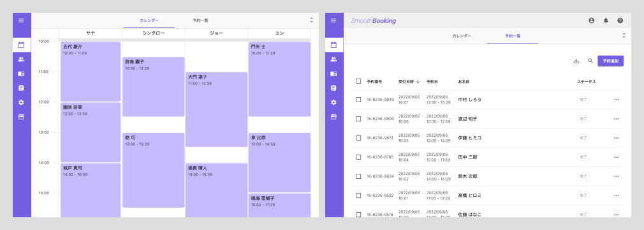Open more options for 田中 三郎 row
Image resolution: width=644 pixels, height=230 pixels.
coord(616,157)
